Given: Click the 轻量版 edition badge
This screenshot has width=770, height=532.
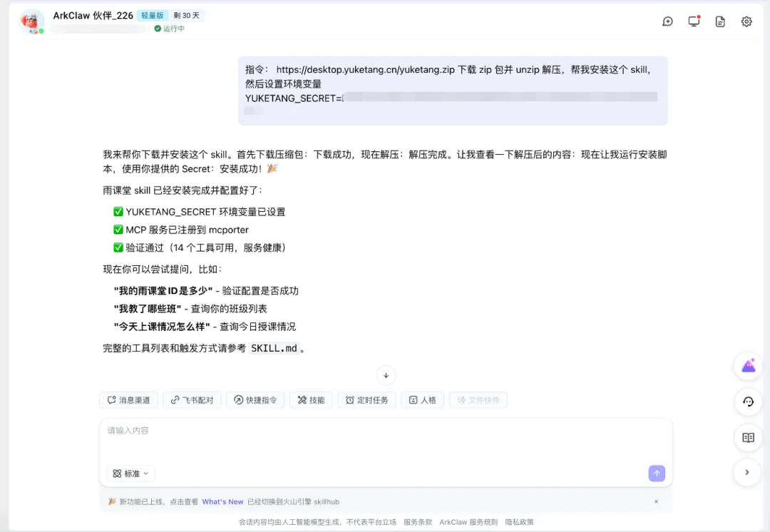Looking at the screenshot, I should pos(153,15).
